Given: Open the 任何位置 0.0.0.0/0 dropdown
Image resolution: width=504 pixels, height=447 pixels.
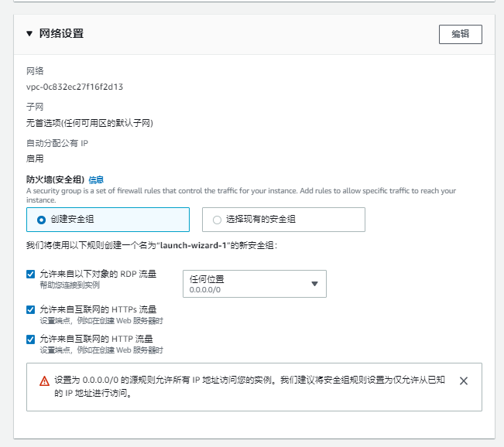Looking at the screenshot, I should tap(255, 284).
